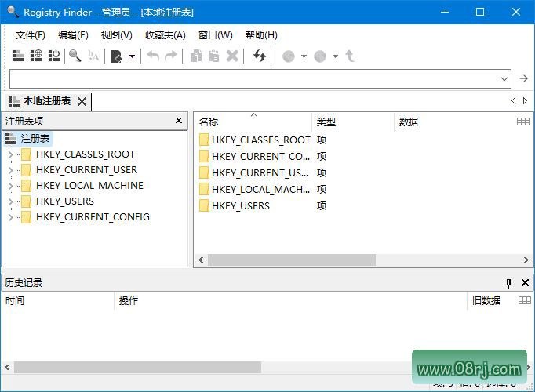This screenshot has width=535, height=392.
Task: Sort by the 类型 column header
Action: pyautogui.click(x=352, y=122)
